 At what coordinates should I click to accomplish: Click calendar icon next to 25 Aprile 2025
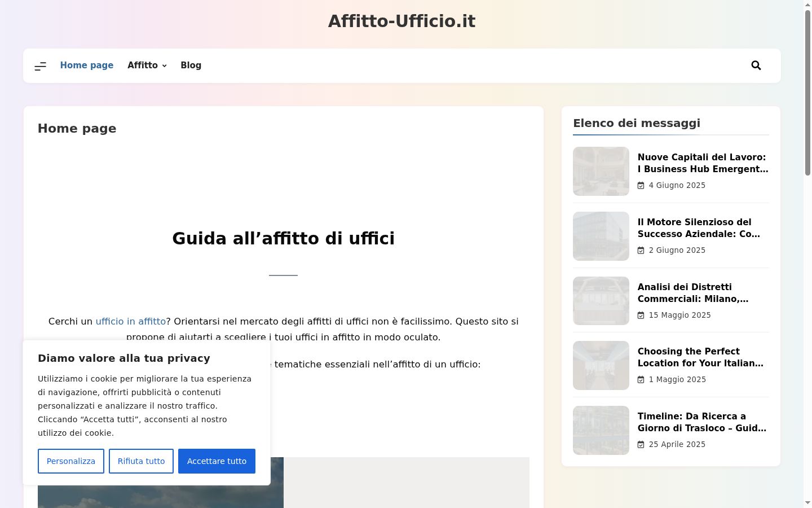[x=641, y=445]
